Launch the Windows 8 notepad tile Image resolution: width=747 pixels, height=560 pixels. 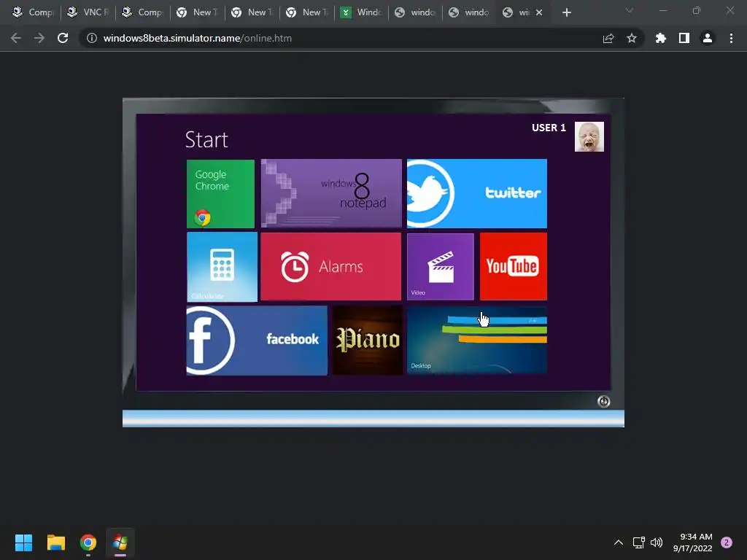(331, 194)
